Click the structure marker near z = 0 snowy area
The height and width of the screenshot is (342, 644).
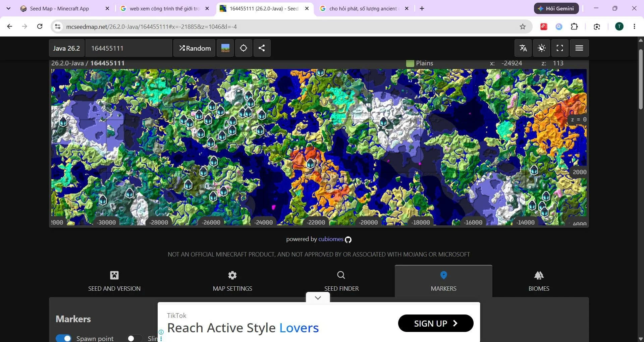click(x=384, y=122)
